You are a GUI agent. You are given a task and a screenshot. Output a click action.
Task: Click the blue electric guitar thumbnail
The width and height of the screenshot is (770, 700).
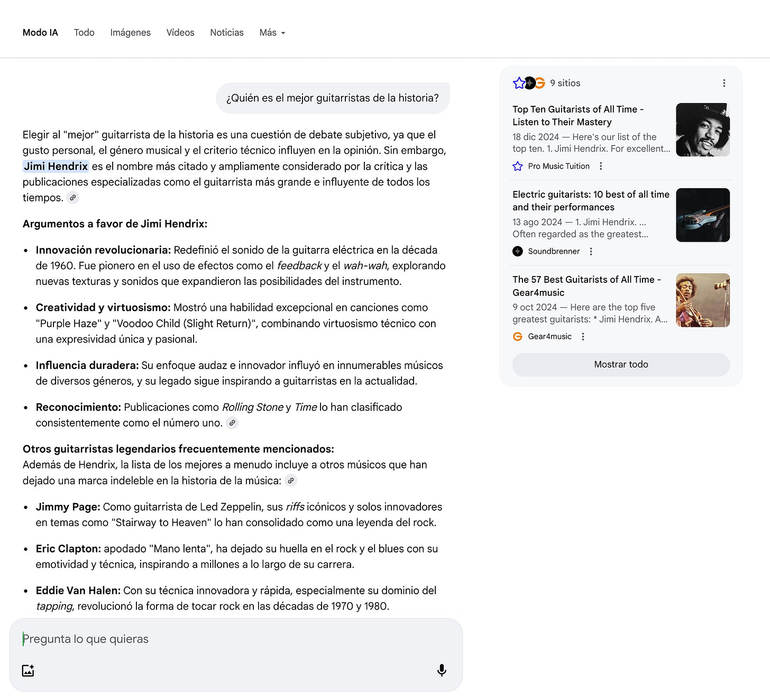pos(703,215)
